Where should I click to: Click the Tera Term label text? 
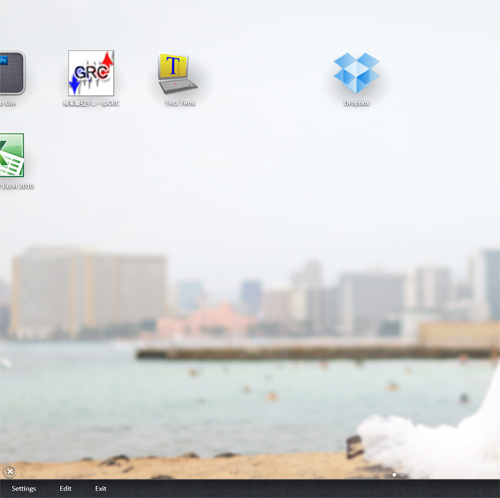click(x=180, y=104)
